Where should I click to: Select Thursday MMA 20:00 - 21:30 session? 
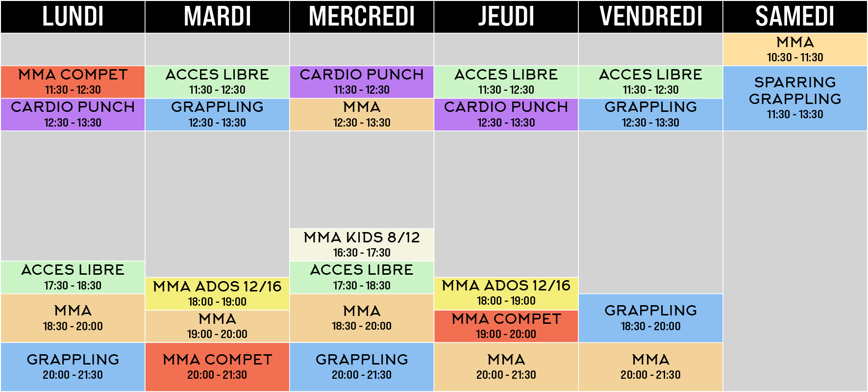pos(506,366)
